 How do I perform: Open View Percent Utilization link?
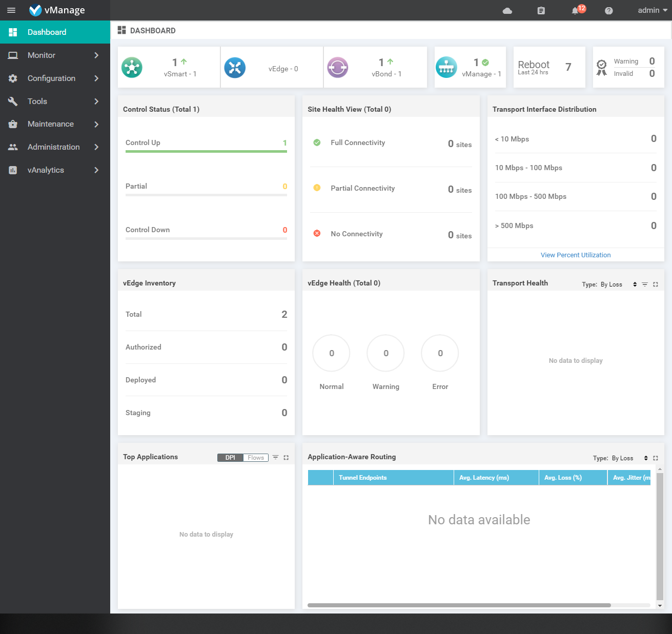pos(576,255)
